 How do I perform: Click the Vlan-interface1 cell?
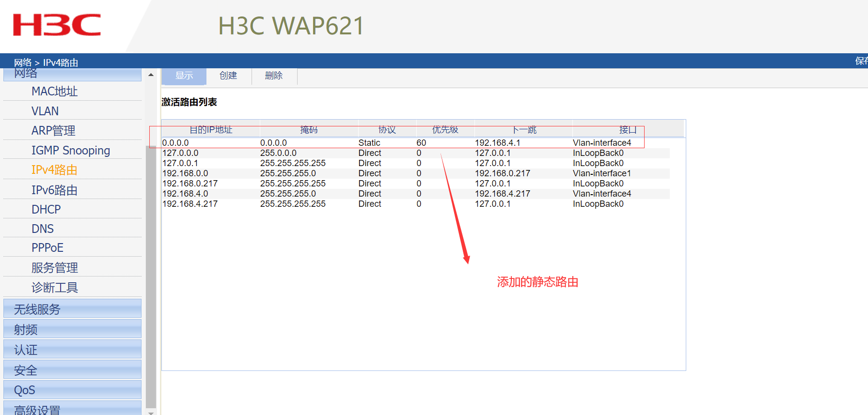[x=602, y=173]
